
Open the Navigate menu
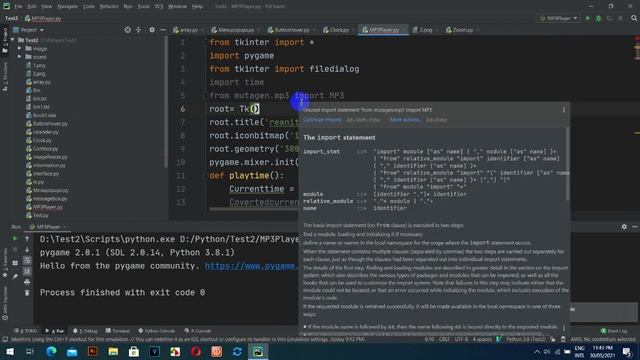click(67, 7)
